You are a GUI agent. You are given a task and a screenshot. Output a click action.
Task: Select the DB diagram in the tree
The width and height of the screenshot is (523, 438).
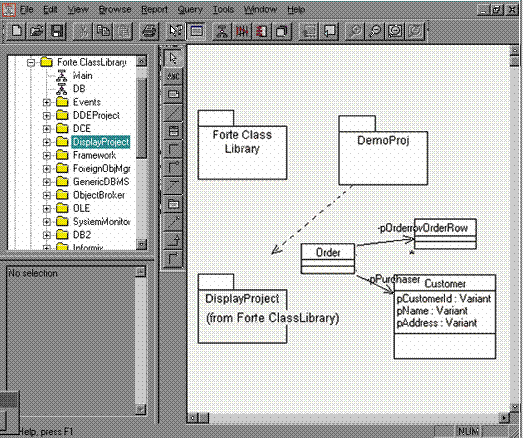[x=79, y=89]
